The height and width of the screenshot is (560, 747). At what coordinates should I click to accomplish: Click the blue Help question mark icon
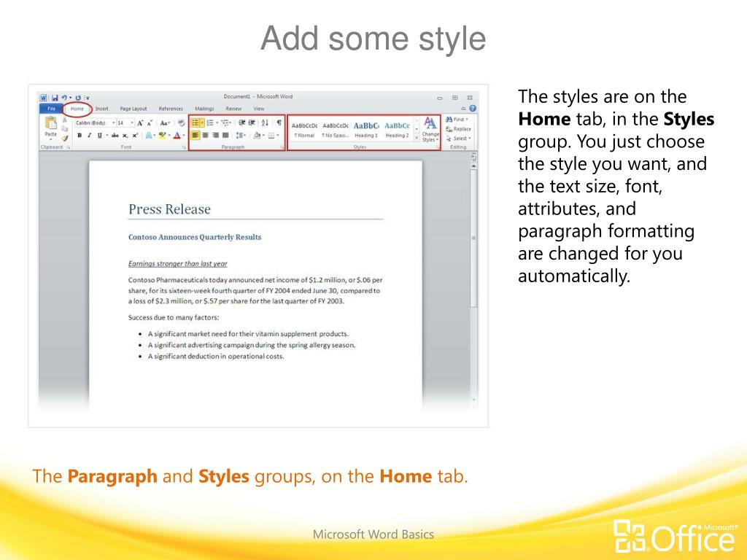point(473,109)
